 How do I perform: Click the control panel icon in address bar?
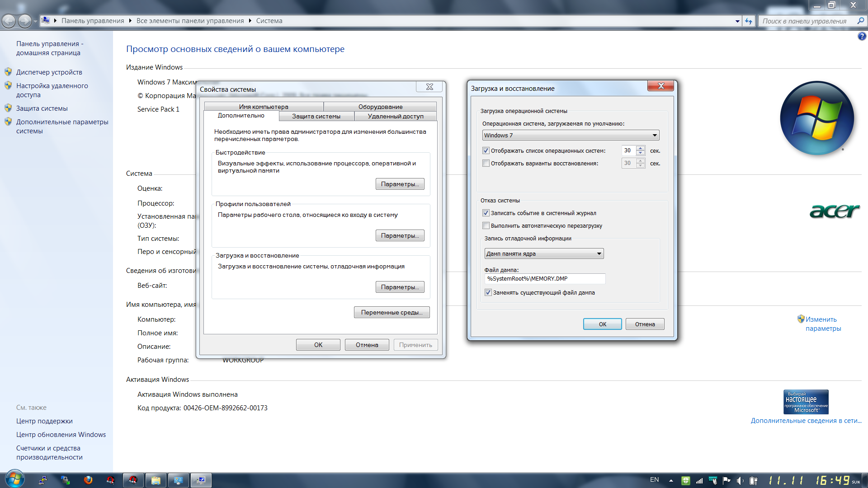(46, 20)
